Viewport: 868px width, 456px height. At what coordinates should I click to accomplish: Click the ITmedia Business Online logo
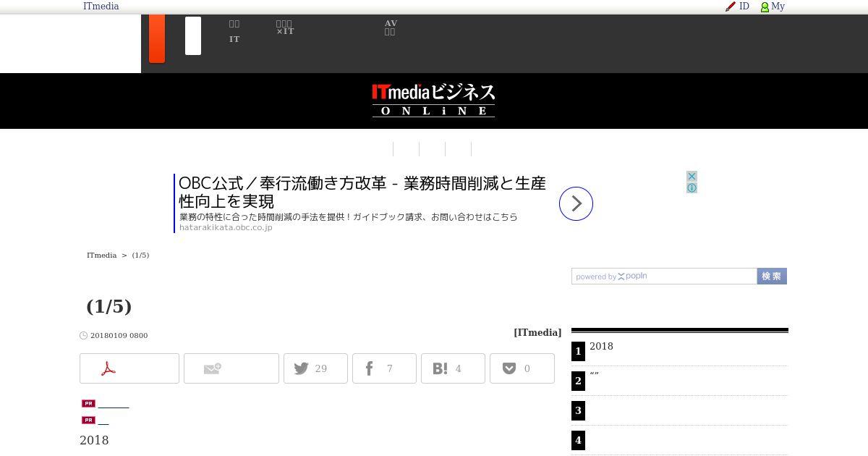(433, 101)
